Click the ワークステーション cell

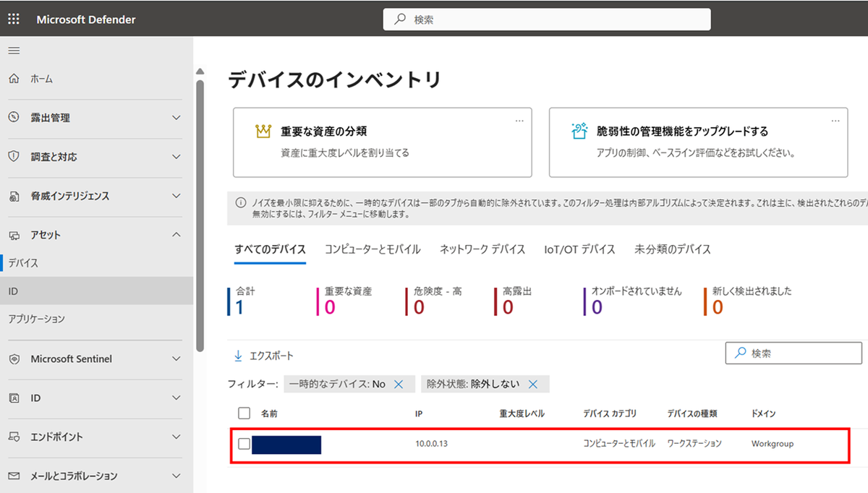coord(694,443)
